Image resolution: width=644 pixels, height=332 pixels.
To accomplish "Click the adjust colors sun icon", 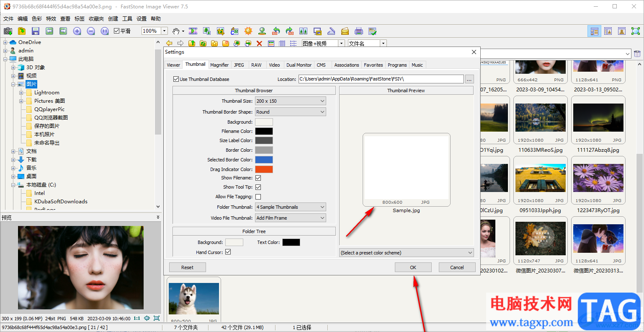I will (x=248, y=31).
